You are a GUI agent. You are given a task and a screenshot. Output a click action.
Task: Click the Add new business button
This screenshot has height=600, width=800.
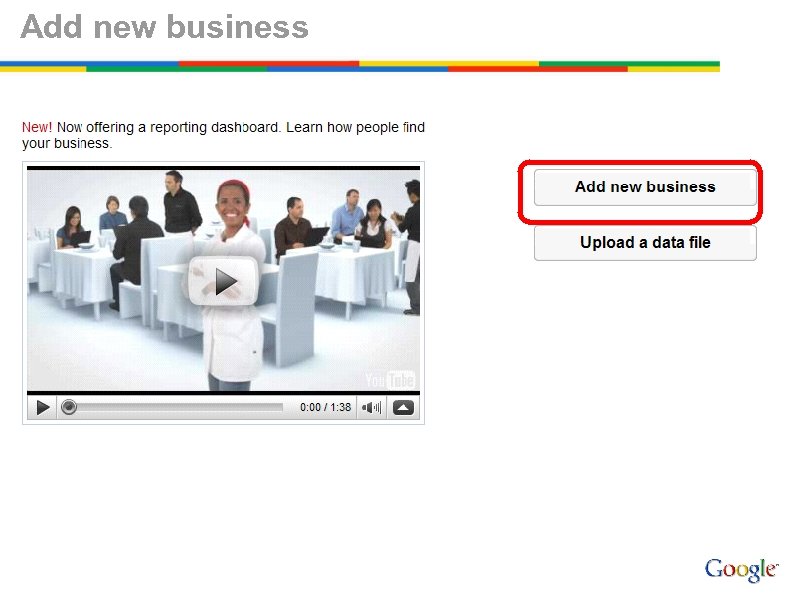click(645, 187)
